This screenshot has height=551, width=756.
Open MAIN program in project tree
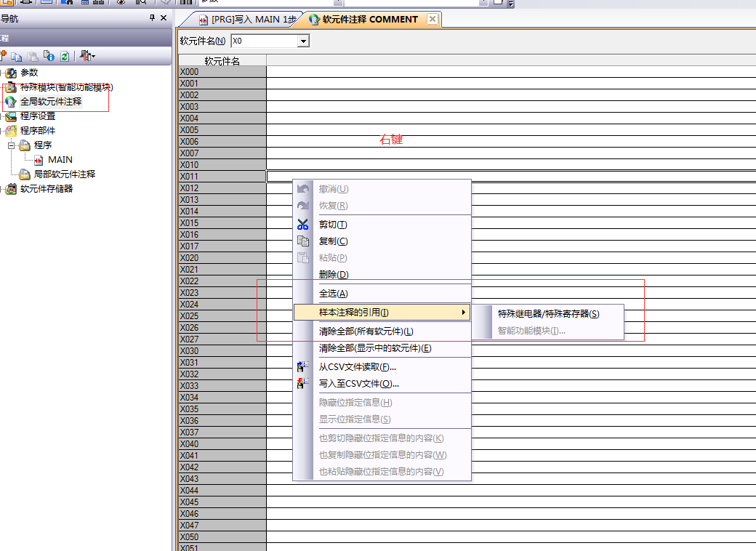pyautogui.click(x=60, y=160)
